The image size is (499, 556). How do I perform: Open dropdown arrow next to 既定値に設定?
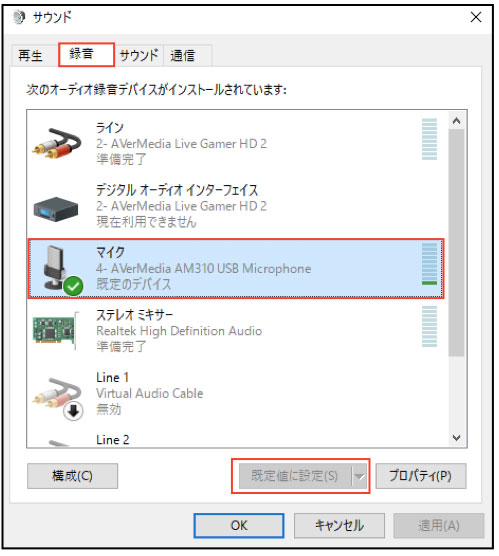tap(360, 476)
